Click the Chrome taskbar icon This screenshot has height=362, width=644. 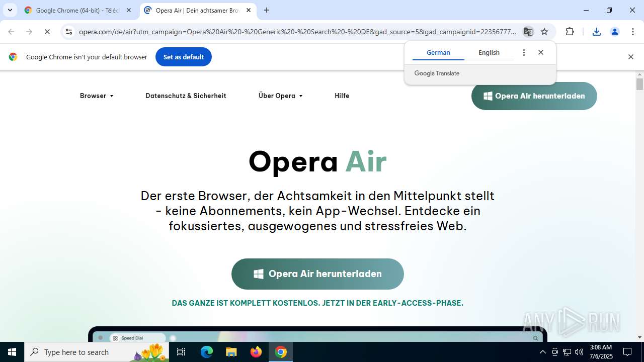coord(281,352)
